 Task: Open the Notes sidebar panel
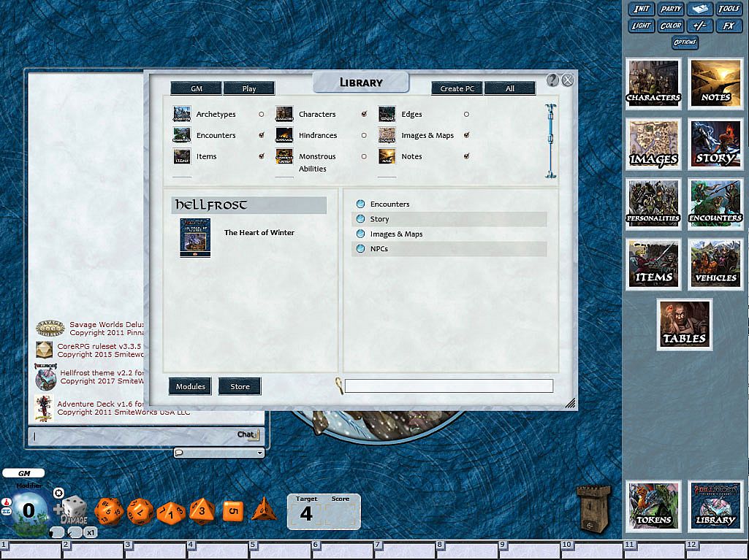pyautogui.click(x=715, y=83)
